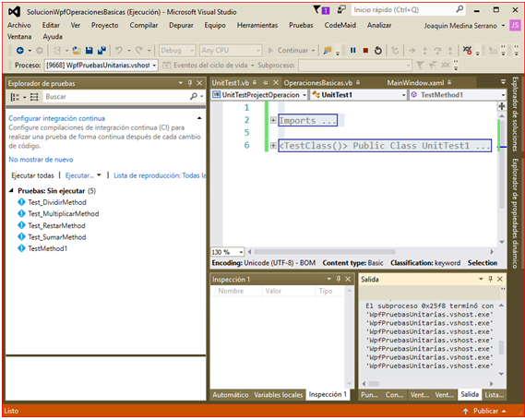Click the Inicio rápido search box

[403, 10]
